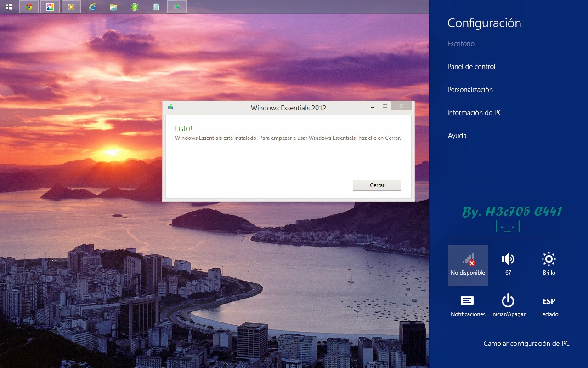The height and width of the screenshot is (368, 588).
Task: Open Panel de control
Action: pos(471,67)
